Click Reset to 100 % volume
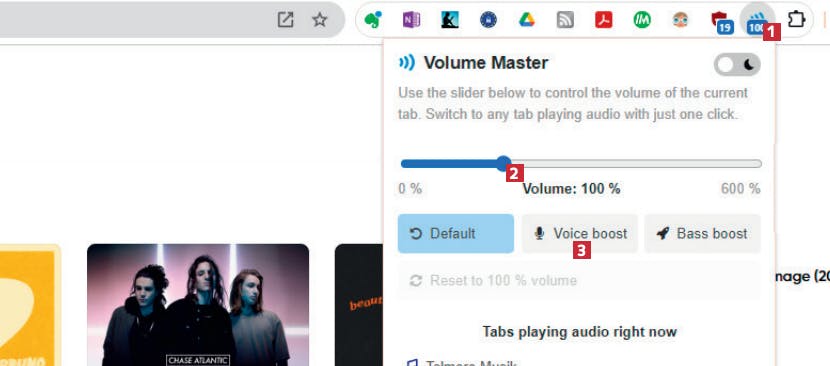Screen dimensions: 830x366 pyautogui.click(x=580, y=280)
